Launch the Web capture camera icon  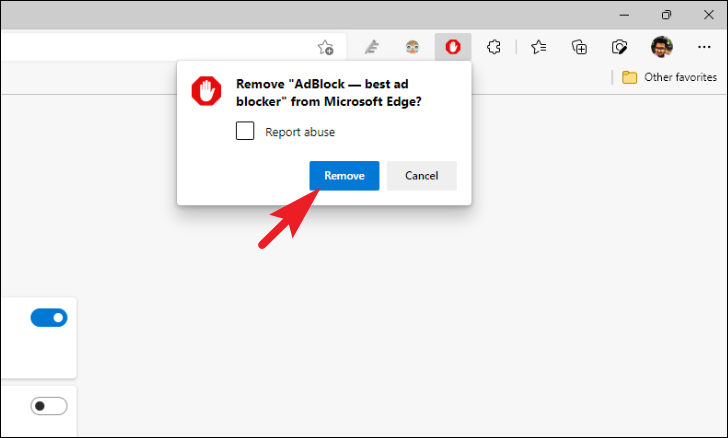tap(619, 47)
